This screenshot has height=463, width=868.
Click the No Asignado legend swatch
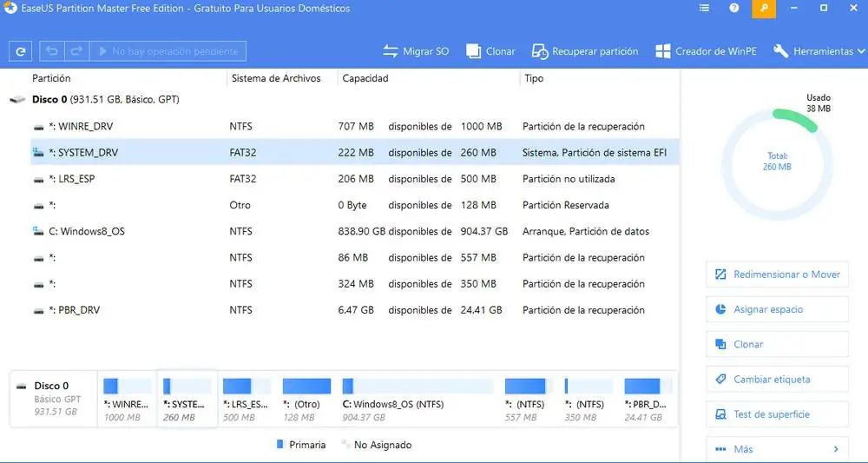coord(345,444)
